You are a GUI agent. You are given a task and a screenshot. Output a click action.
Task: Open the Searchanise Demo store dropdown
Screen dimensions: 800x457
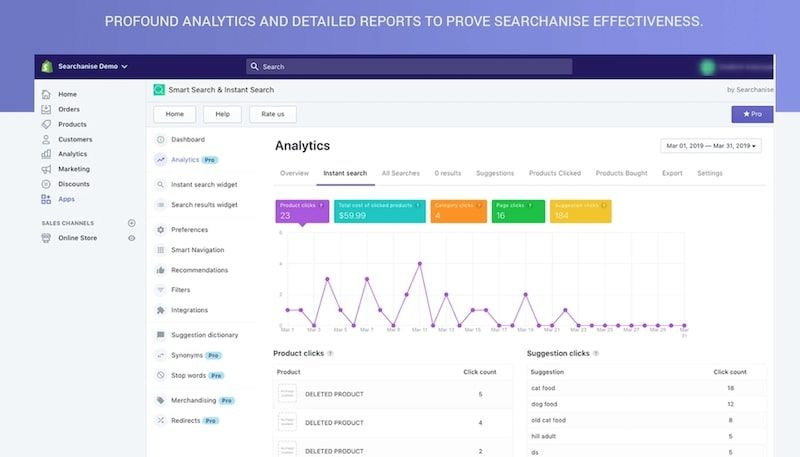(x=92, y=66)
